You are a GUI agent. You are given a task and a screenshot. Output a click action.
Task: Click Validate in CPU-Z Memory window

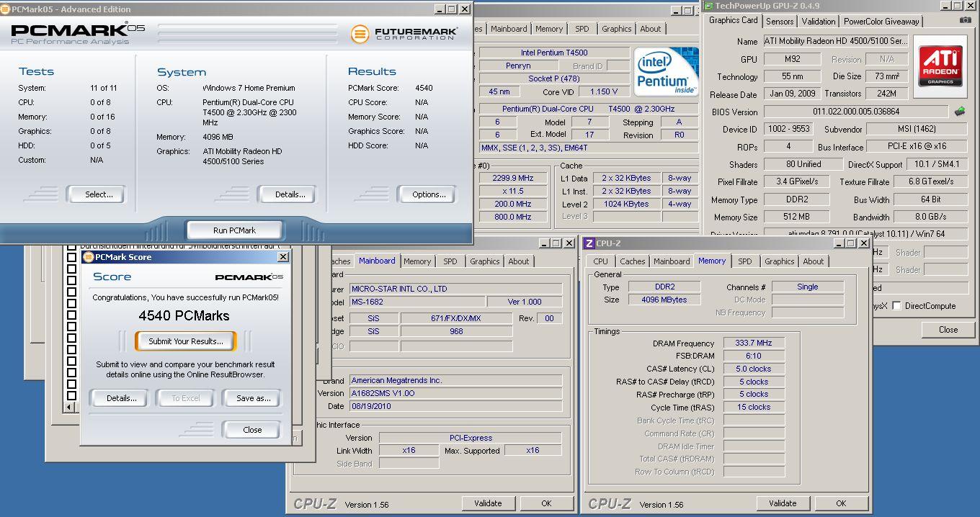(783, 503)
